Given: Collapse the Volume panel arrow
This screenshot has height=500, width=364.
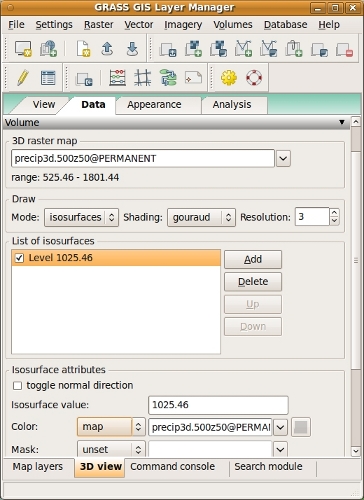Looking at the screenshot, I should [342, 122].
